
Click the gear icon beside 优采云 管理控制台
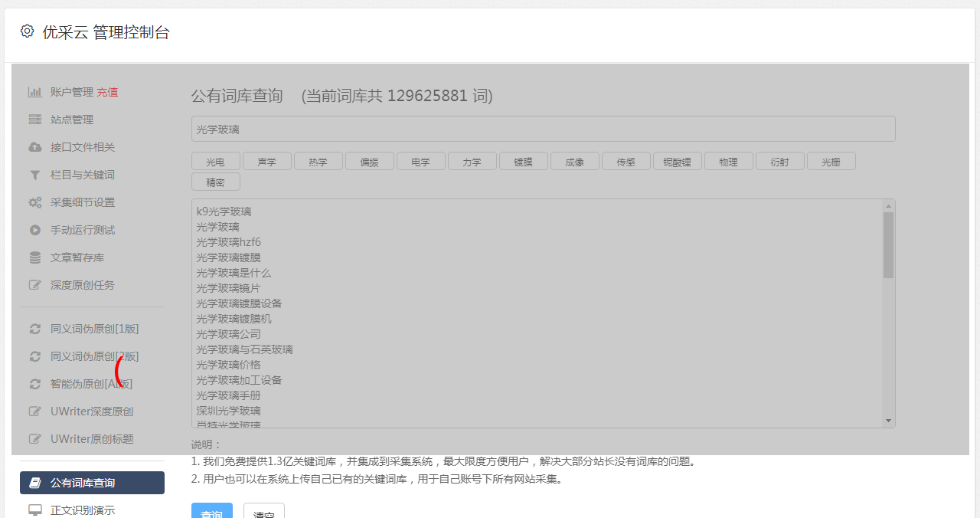click(28, 31)
